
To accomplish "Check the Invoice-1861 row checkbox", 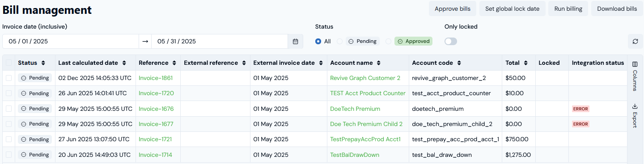I will [9, 78].
